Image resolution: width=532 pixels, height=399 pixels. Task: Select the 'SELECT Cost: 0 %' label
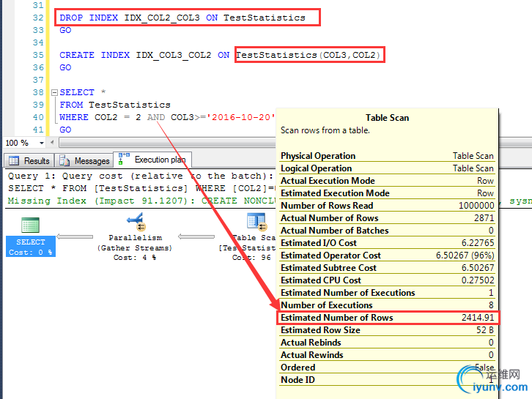click(31, 247)
